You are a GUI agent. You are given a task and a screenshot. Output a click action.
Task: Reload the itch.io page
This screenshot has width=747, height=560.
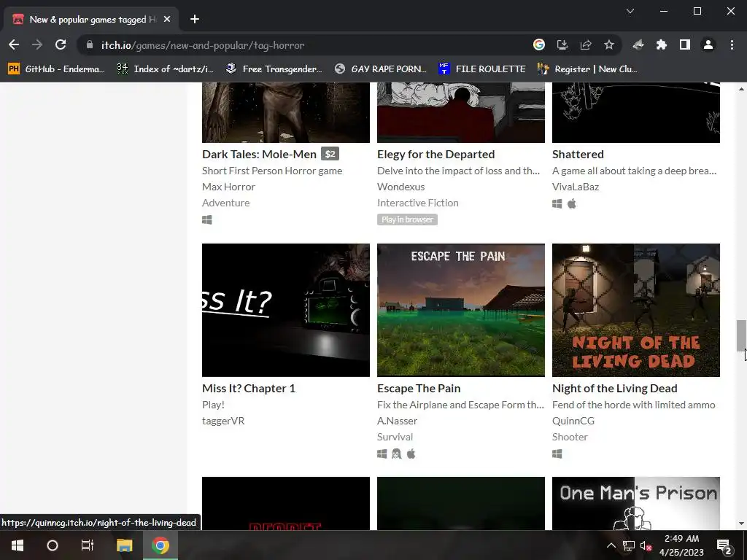pos(61,44)
